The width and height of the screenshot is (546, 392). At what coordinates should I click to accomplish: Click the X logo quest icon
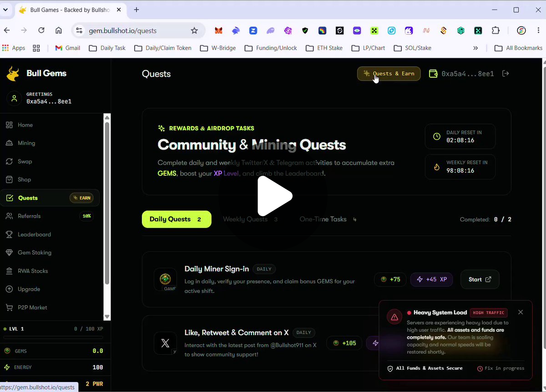pos(165,343)
